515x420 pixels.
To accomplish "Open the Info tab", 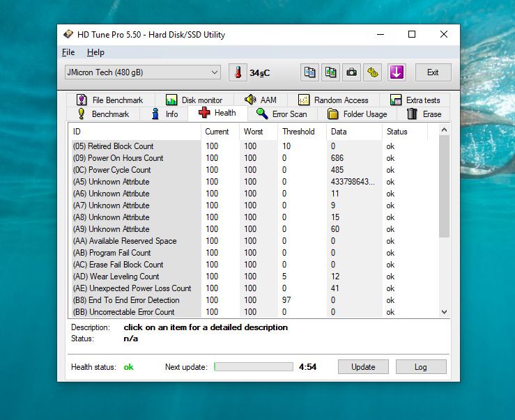I will click(x=164, y=114).
